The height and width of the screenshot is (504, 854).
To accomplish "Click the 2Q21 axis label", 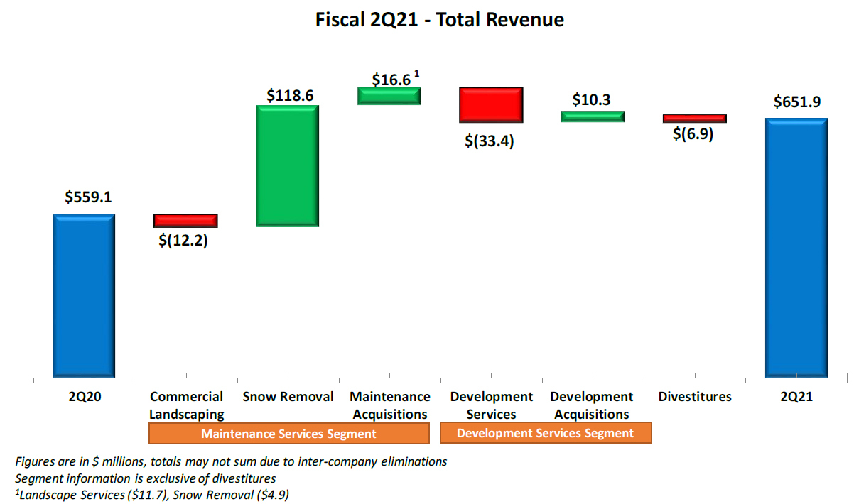I will (x=796, y=397).
